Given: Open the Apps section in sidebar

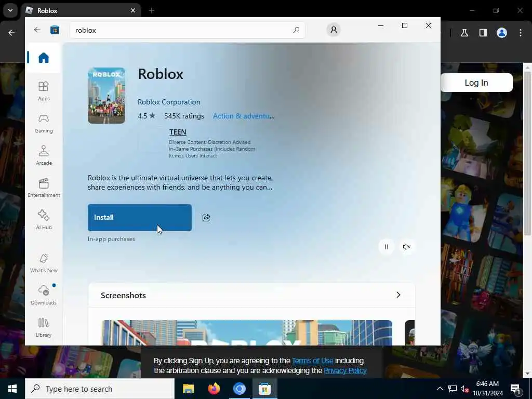Looking at the screenshot, I should [x=44, y=91].
